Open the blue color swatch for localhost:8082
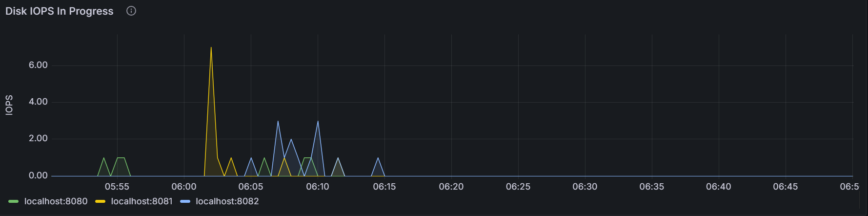 [x=185, y=201]
